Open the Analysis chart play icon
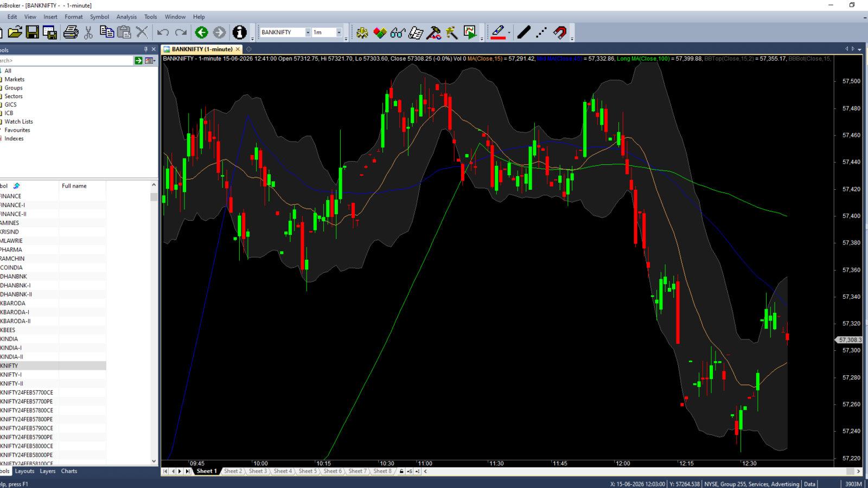The width and height of the screenshot is (868, 488). [470, 33]
